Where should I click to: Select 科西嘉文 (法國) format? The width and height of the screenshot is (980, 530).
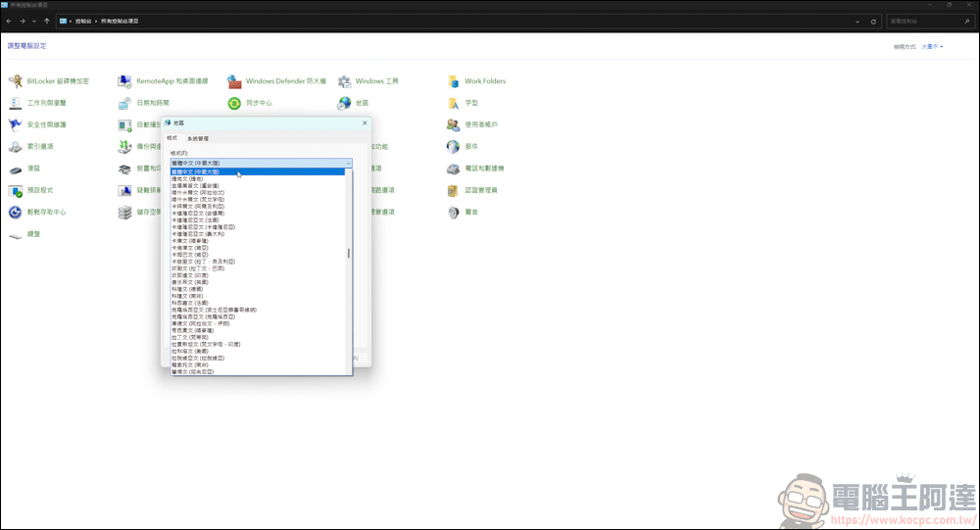[258, 303]
